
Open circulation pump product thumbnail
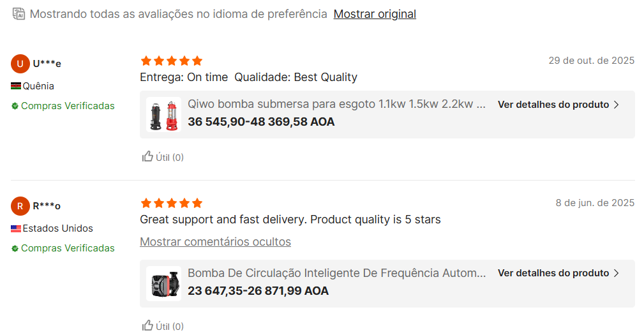point(163,283)
